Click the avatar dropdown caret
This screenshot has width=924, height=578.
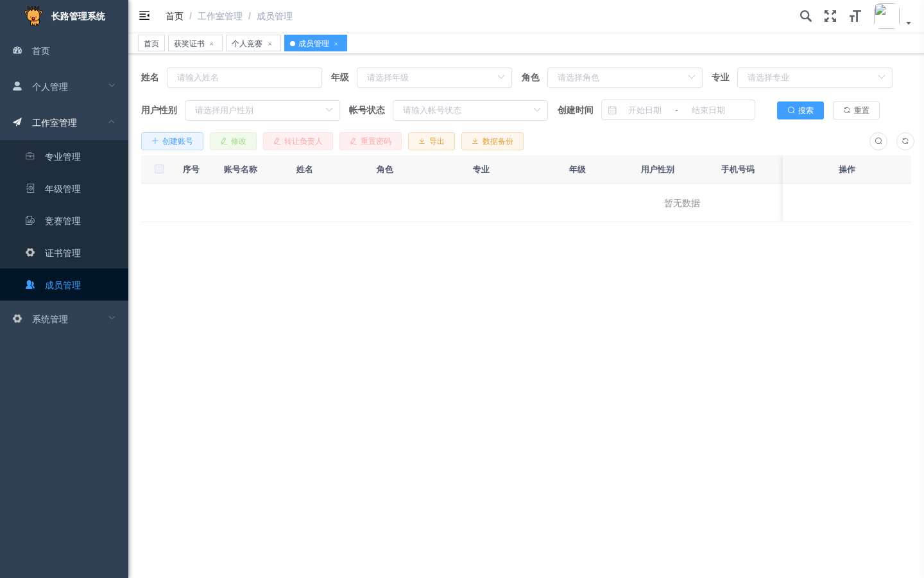[x=909, y=23]
